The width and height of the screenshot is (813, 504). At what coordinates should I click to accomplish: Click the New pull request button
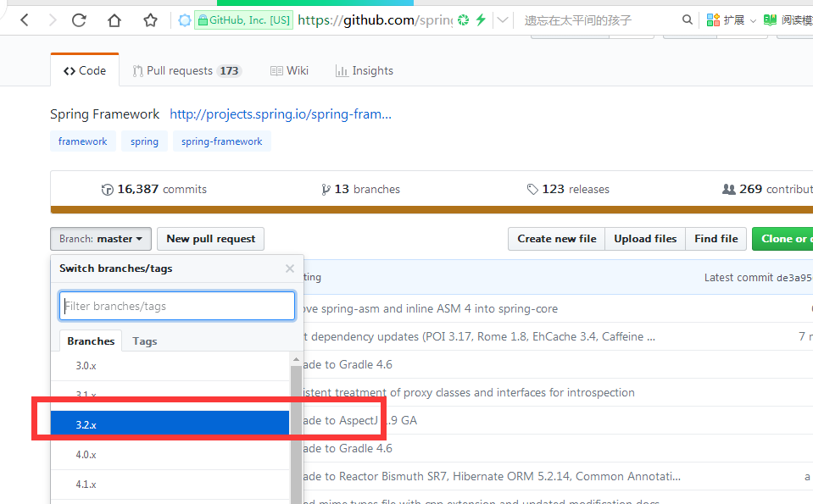click(x=210, y=239)
